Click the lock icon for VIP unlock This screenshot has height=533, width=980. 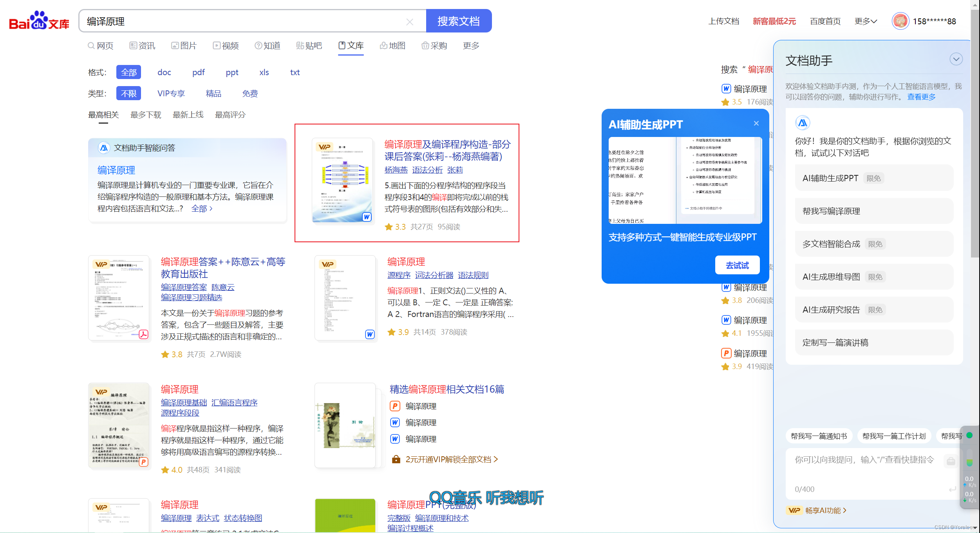[x=396, y=459]
